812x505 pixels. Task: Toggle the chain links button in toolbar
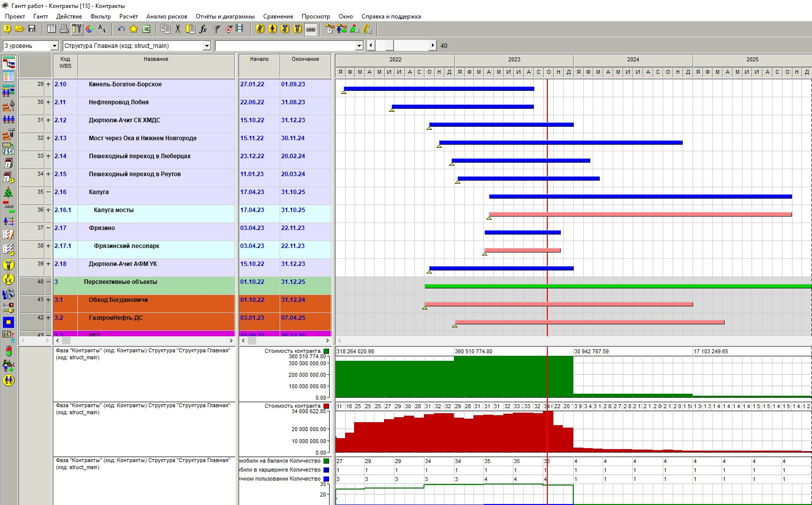coord(311,29)
